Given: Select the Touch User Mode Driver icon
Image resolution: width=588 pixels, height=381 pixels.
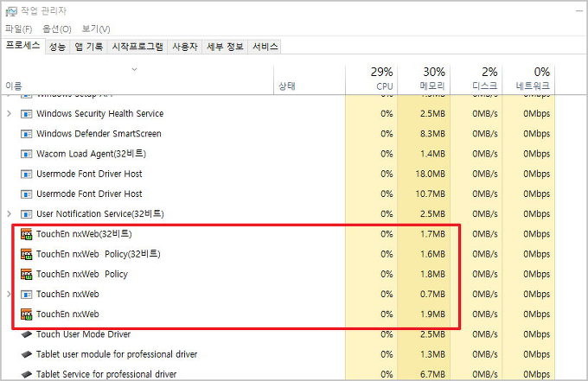Looking at the screenshot, I should 26,334.
